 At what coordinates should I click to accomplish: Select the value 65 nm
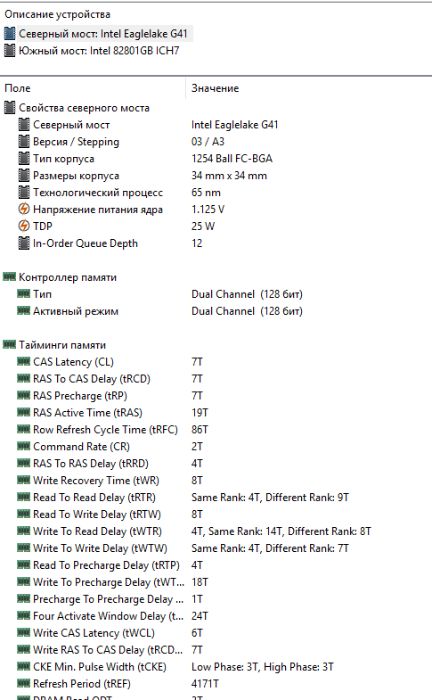[206, 193]
